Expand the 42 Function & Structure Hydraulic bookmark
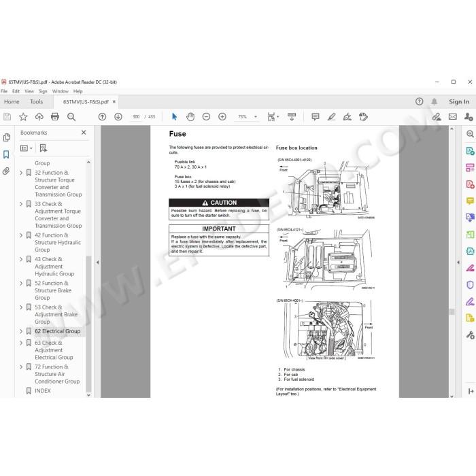Viewport: 476px width, 476px height. (x=21, y=235)
